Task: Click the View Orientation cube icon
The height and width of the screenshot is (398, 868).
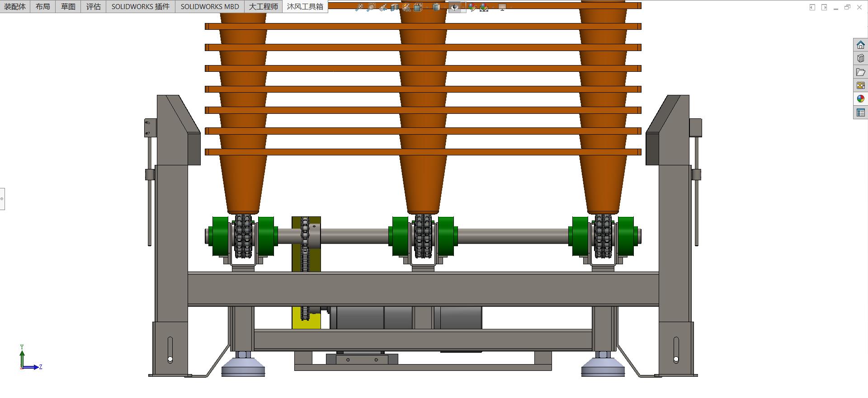Action: pyautogui.click(x=418, y=7)
